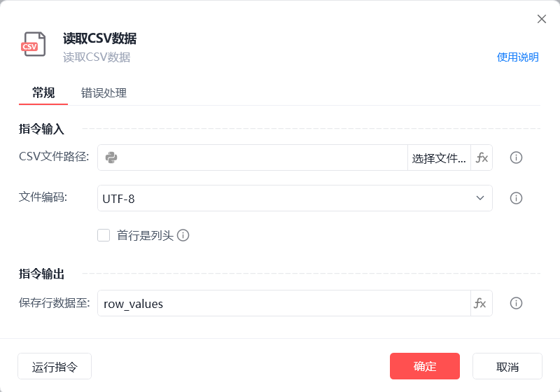Switch to the 错误处理 tab
560x392 pixels.
(104, 93)
